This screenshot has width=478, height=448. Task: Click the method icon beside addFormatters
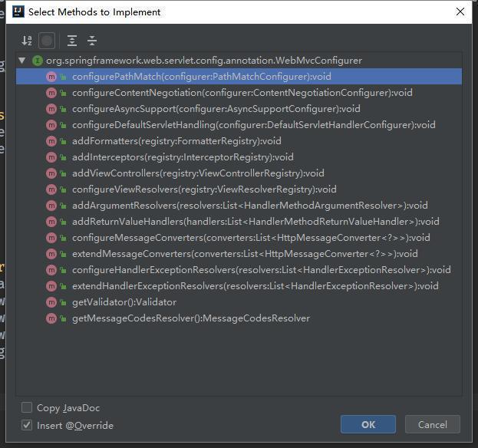pyautogui.click(x=51, y=141)
